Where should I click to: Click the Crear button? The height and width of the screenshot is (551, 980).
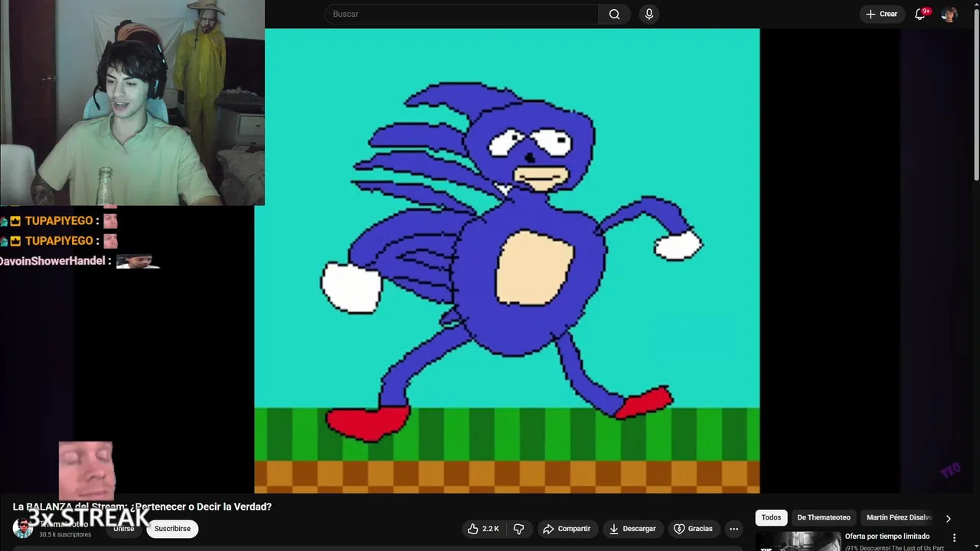point(881,14)
